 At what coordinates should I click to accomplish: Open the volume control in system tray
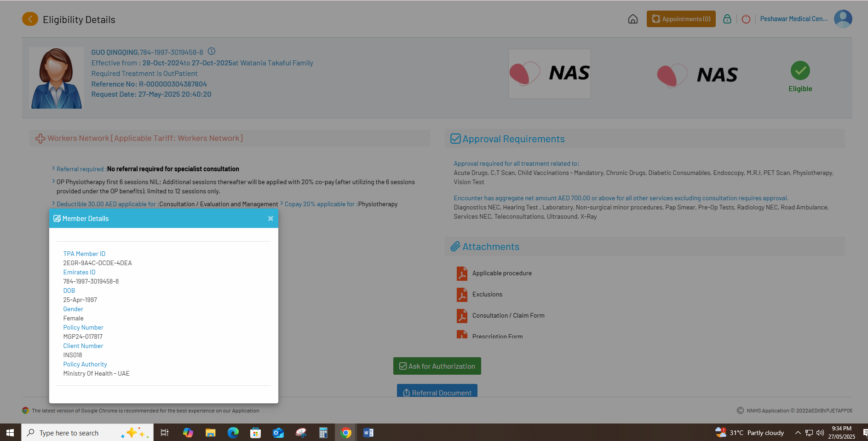coord(820,433)
